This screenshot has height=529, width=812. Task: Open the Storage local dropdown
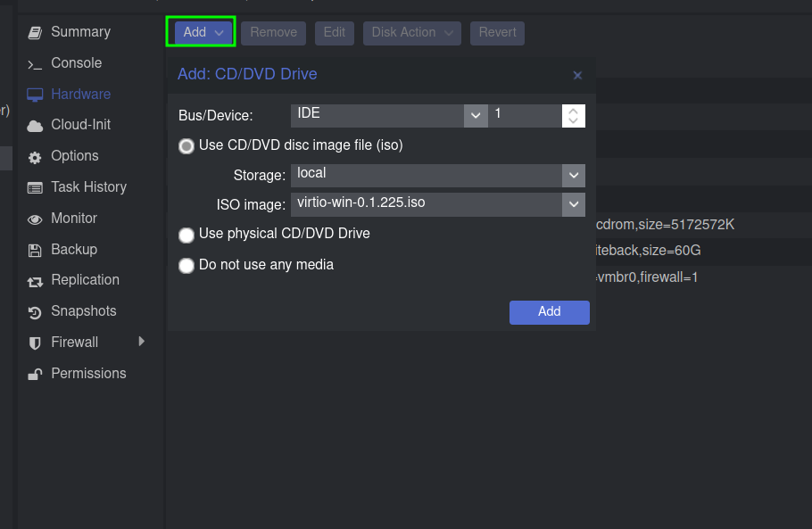pos(573,175)
